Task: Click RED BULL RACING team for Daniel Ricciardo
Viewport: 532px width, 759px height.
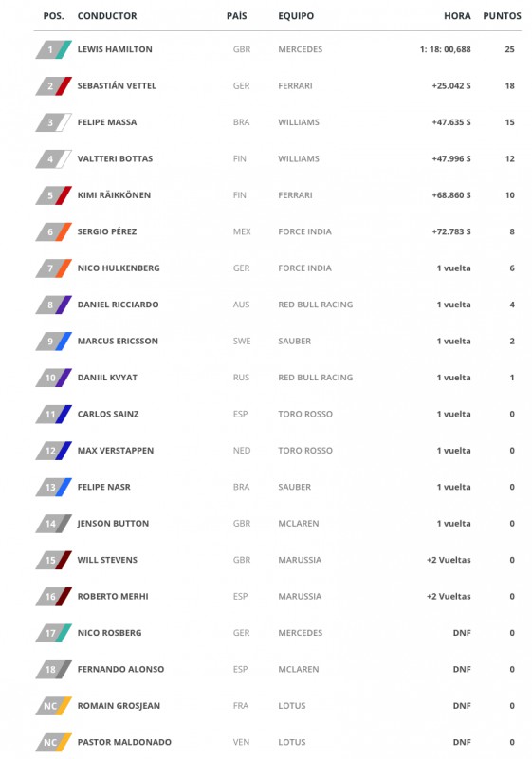Action: pos(316,305)
